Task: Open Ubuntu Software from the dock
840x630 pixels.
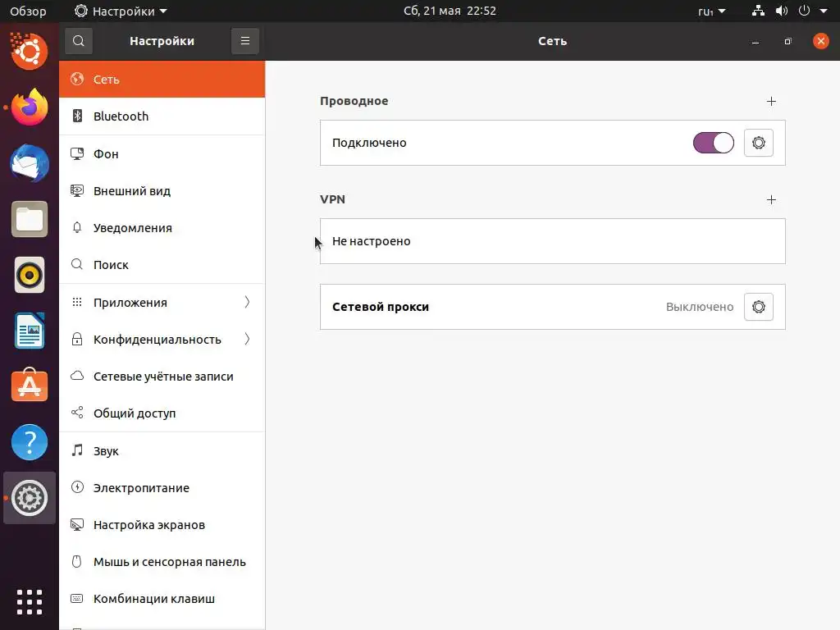Action: click(30, 386)
